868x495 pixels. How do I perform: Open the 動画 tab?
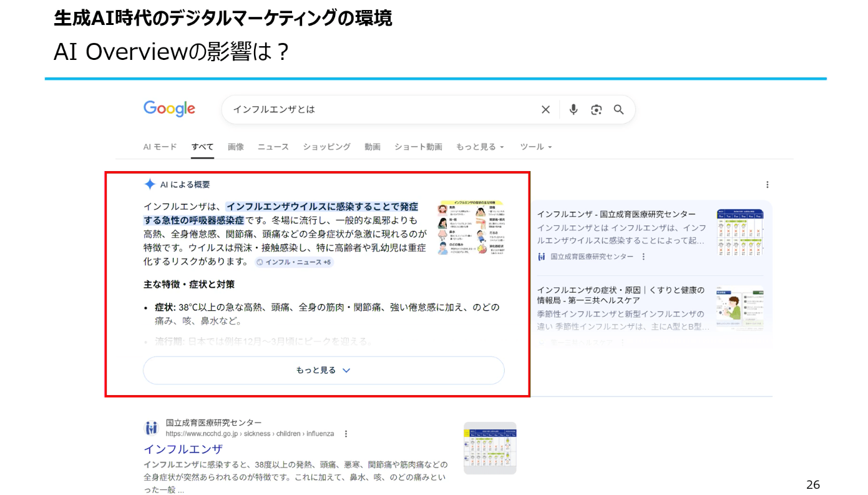373,147
